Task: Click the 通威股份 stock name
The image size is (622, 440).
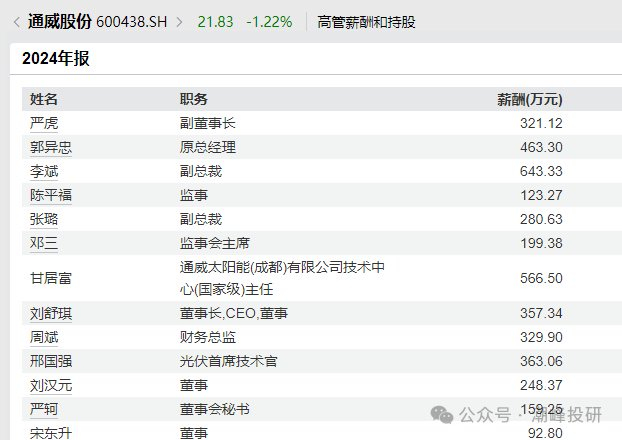Action: coord(60,21)
